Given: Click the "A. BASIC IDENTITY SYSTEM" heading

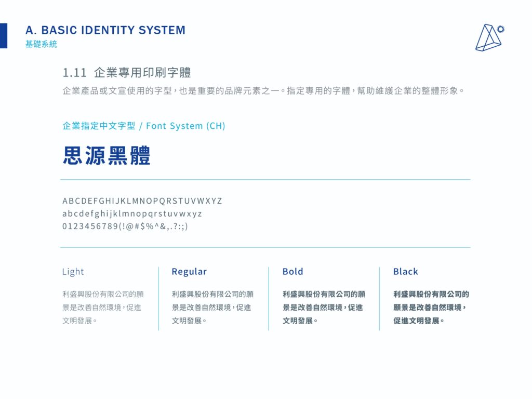Looking at the screenshot, I should pos(105,30).
